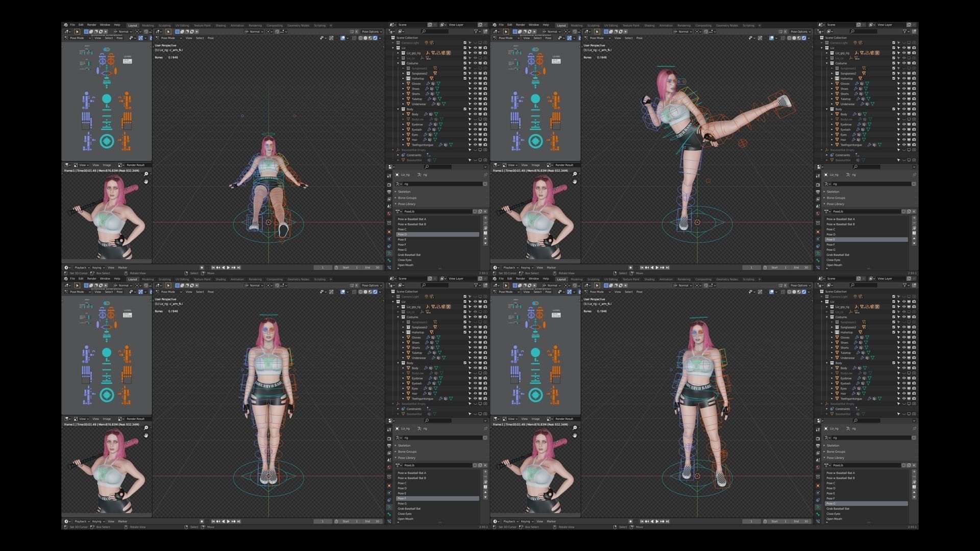
Task: Click properties pin icon in the kicking-pose window
Action: coord(914,174)
